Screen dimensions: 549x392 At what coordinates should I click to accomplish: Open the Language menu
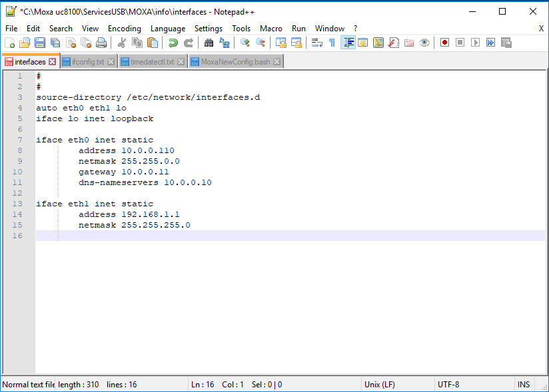coord(168,29)
